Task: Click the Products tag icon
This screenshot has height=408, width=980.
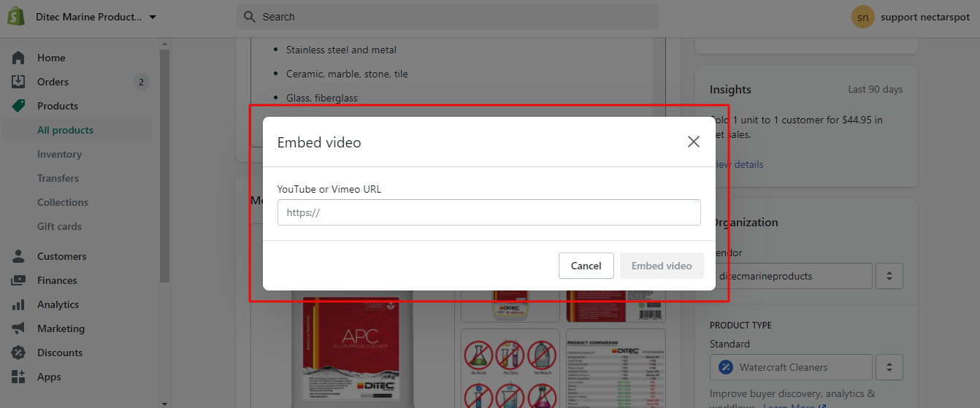Action: [x=18, y=106]
